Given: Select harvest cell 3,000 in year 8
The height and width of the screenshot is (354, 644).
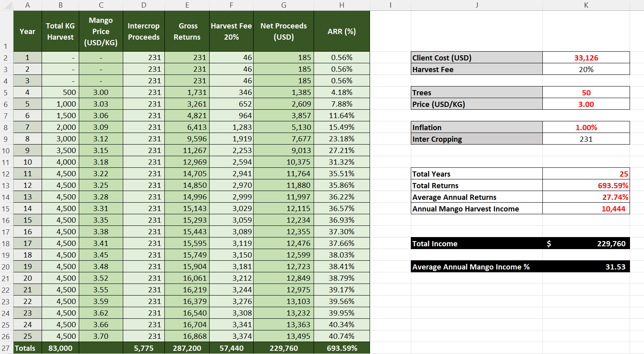Looking at the screenshot, I should [60, 139].
